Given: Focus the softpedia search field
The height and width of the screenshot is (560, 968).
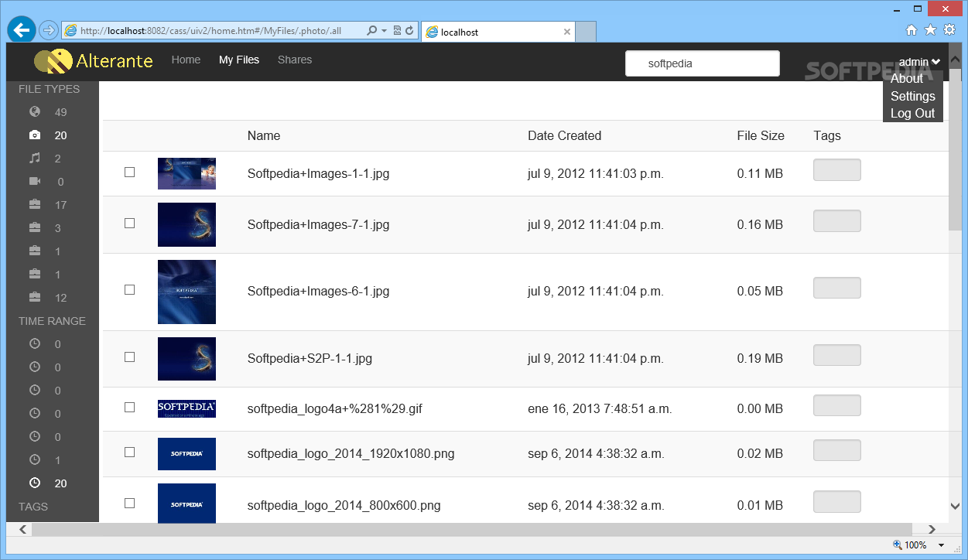Looking at the screenshot, I should pyautogui.click(x=703, y=63).
